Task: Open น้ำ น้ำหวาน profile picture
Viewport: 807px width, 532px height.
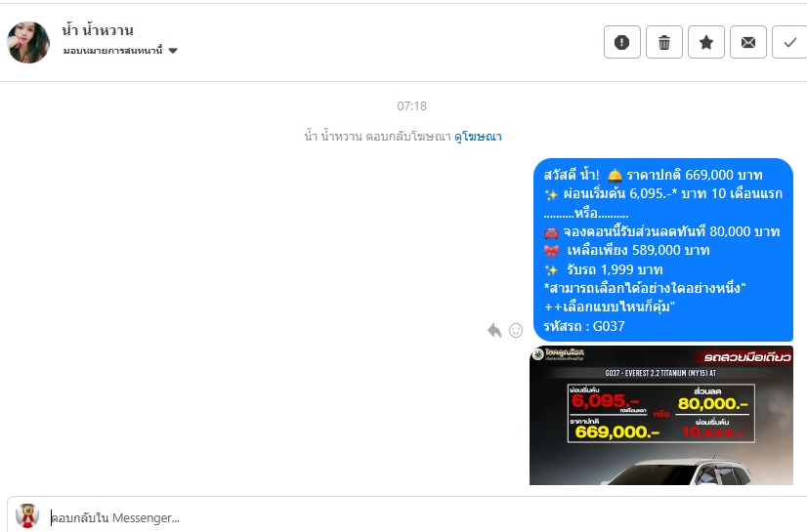Action: [x=28, y=42]
